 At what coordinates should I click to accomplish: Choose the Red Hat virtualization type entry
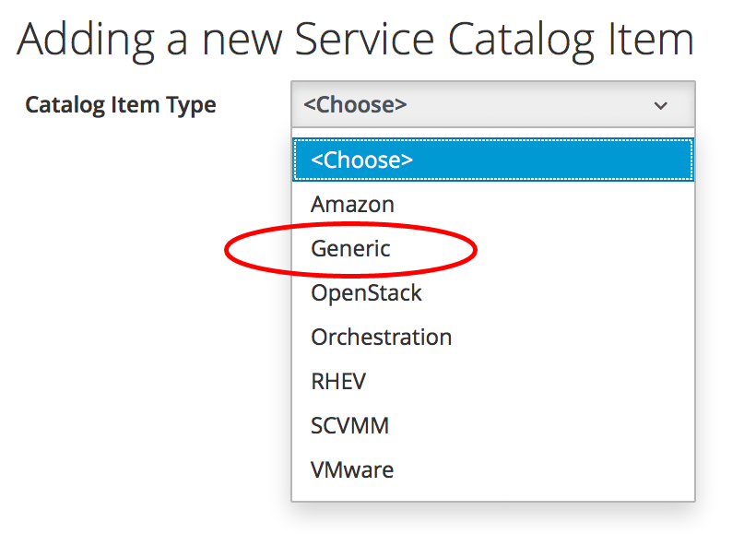pos(338,381)
